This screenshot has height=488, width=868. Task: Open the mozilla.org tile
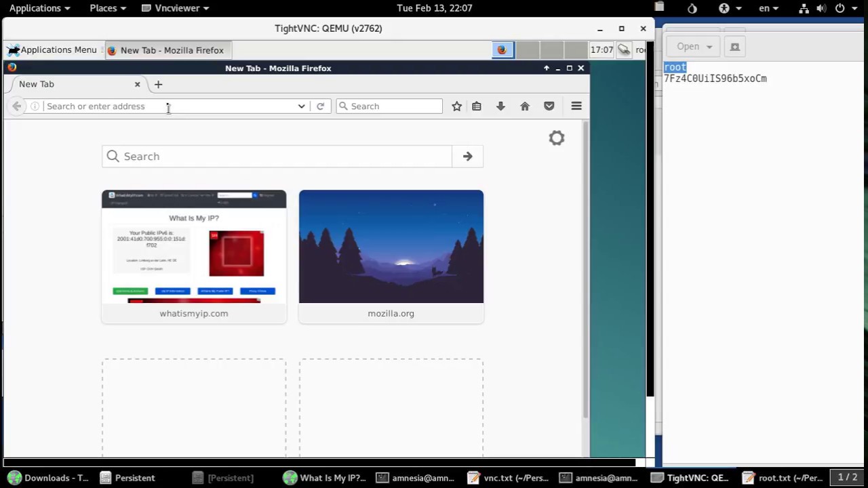391,257
